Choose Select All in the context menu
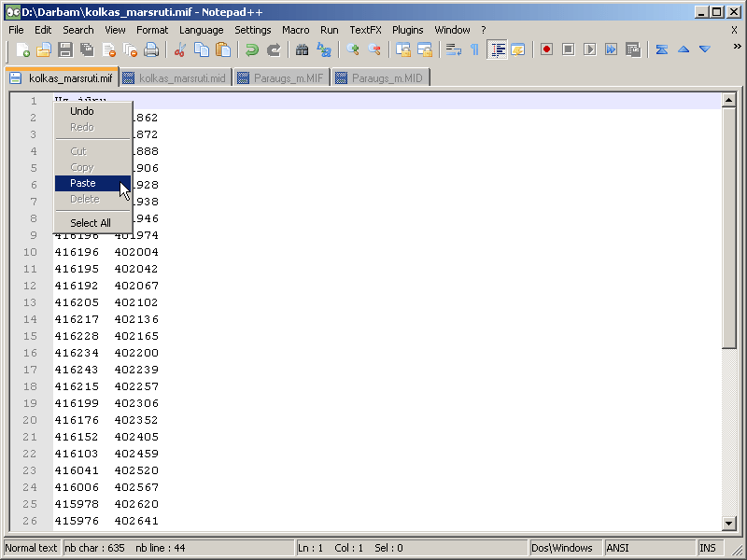Screen dimensions: 747x560 pos(92,223)
